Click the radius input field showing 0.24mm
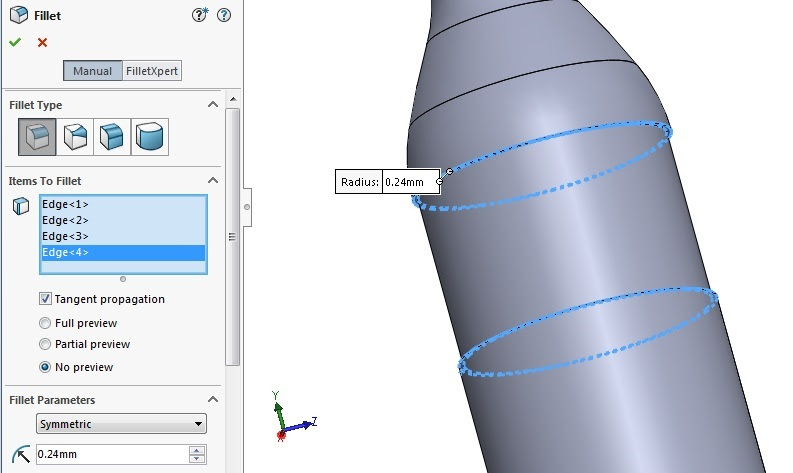 (x=112, y=454)
